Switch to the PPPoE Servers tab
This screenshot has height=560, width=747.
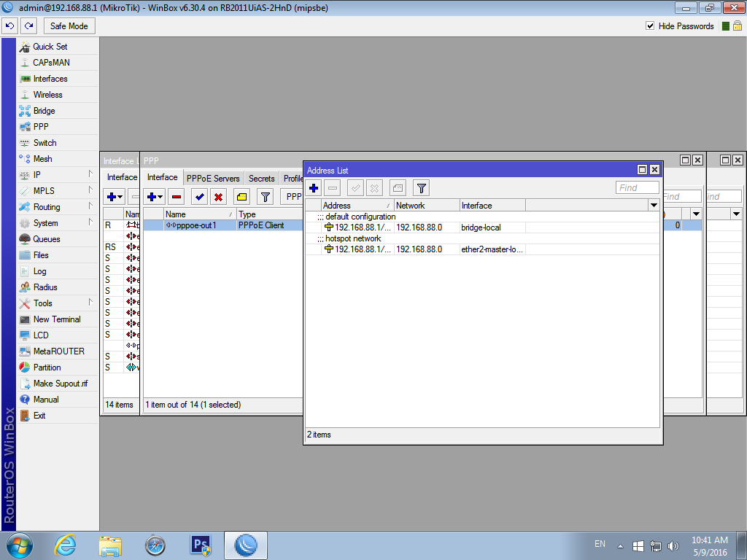[x=213, y=178]
